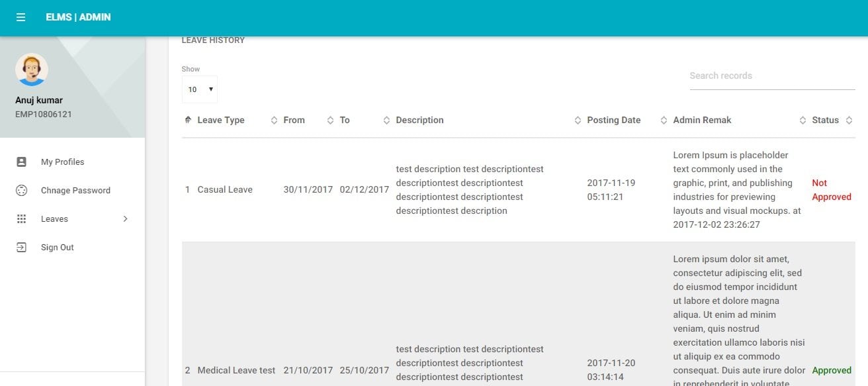
Task: Sort table by Leave Type header
Action: point(221,120)
